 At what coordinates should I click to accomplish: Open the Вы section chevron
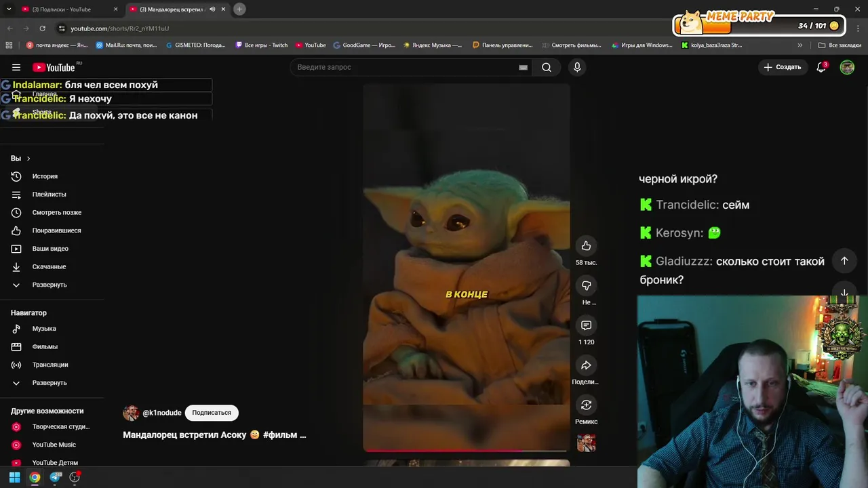(28, 159)
